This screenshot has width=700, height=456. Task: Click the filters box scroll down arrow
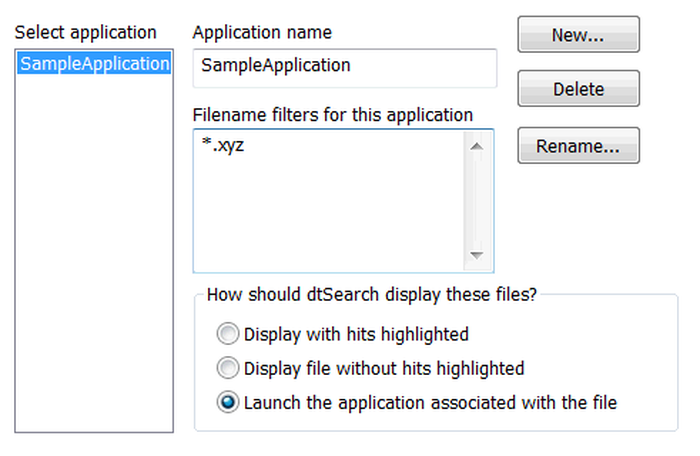[477, 255]
